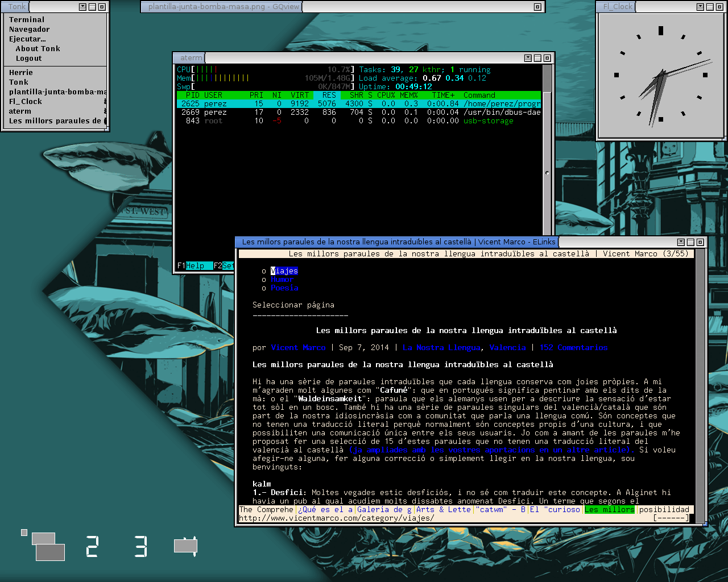Click the nested-square button in the aterm title bar
The image size is (728, 582).
(x=547, y=58)
